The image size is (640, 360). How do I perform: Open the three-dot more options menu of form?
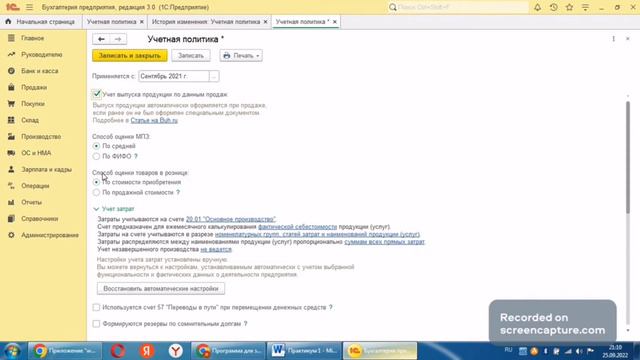coord(613,39)
